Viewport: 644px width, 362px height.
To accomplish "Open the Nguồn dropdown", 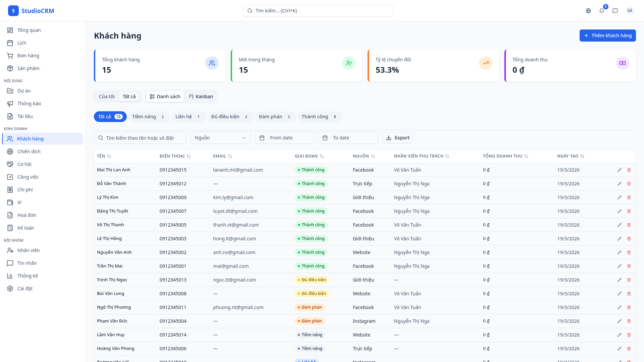I will 220,137.
